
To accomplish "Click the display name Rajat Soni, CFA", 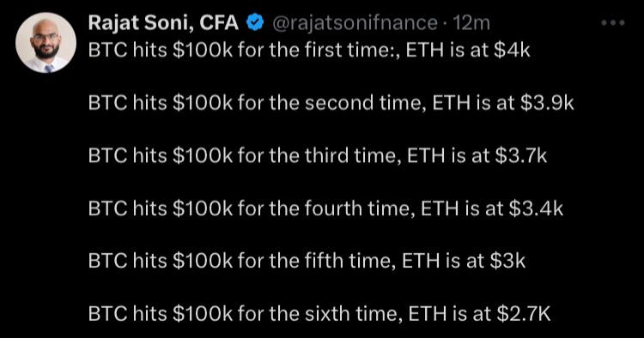I will [163, 22].
